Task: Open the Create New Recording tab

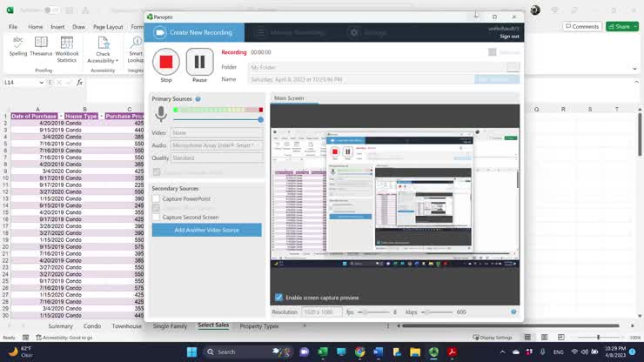Action: coord(194,32)
